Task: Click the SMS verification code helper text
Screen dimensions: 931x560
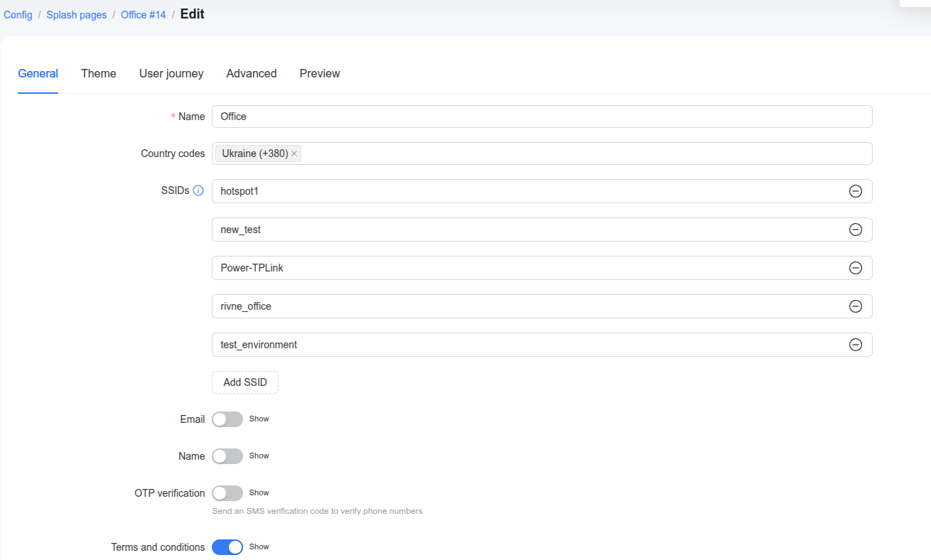Action: [x=318, y=511]
